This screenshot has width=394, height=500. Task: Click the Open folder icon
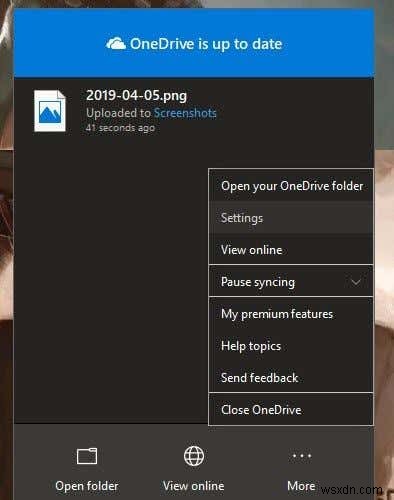(87, 456)
